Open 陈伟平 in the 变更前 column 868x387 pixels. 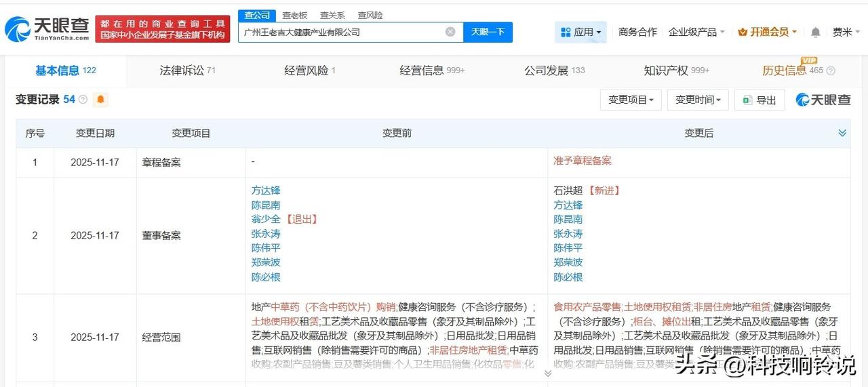click(266, 248)
